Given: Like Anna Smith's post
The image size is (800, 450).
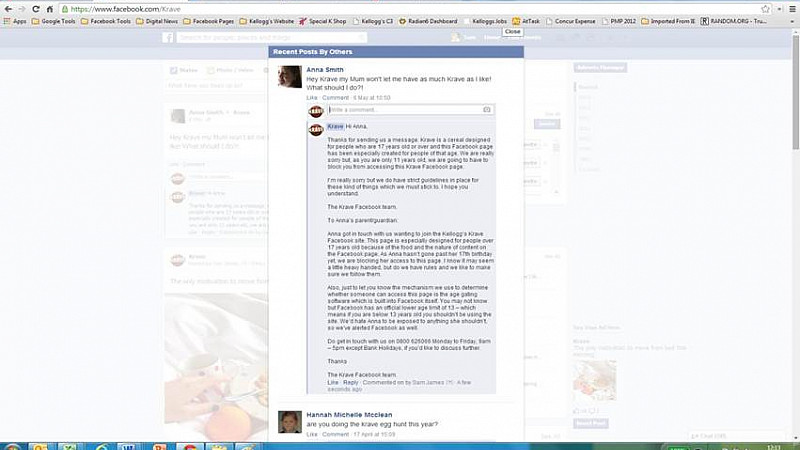Looking at the screenshot, I should [x=312, y=97].
